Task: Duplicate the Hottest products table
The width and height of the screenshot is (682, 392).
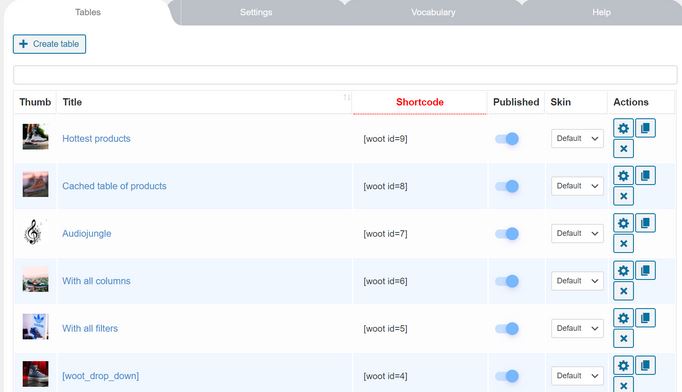Action: pos(645,128)
